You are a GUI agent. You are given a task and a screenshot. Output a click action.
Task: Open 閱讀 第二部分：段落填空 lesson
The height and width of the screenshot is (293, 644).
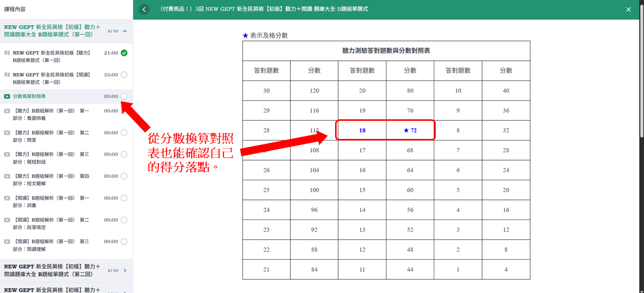[x=51, y=224]
